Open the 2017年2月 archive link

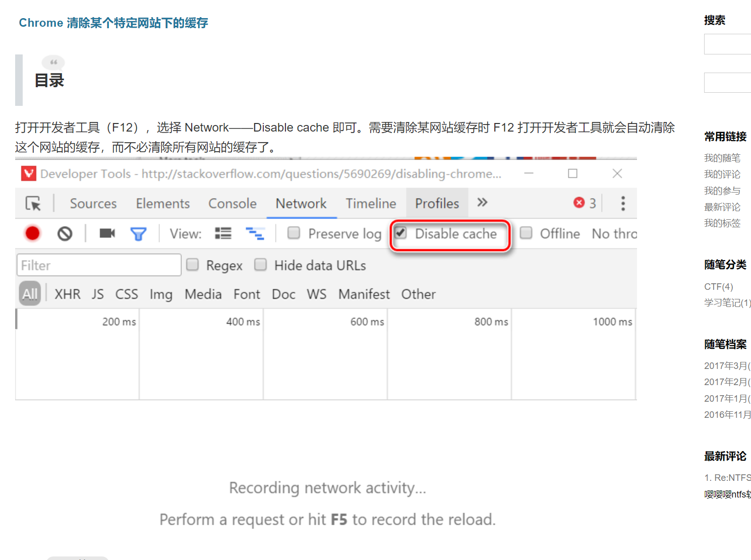[727, 382]
